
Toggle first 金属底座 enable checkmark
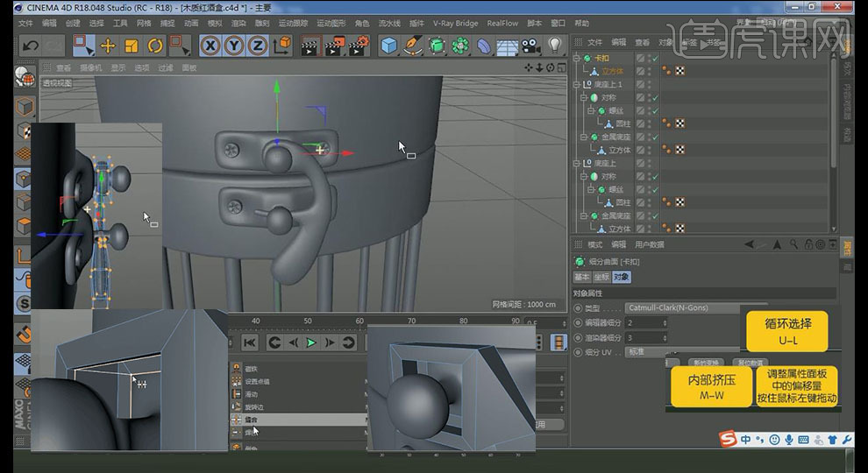tap(656, 137)
